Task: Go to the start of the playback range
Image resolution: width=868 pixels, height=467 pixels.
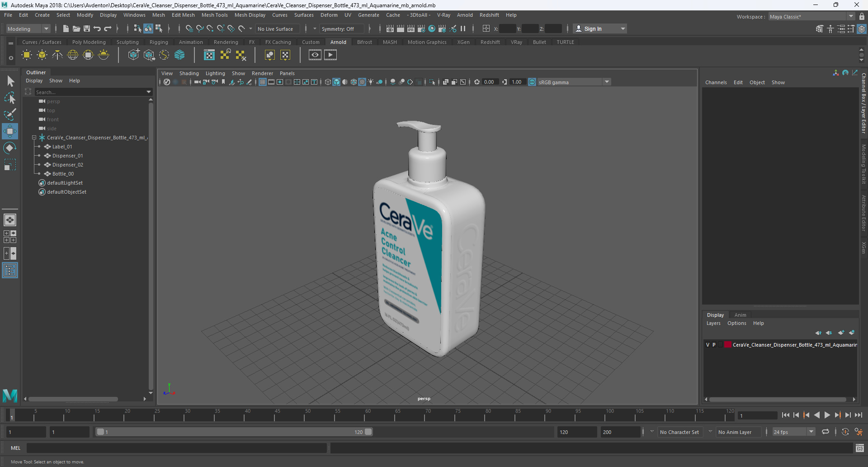Action: click(x=785, y=415)
